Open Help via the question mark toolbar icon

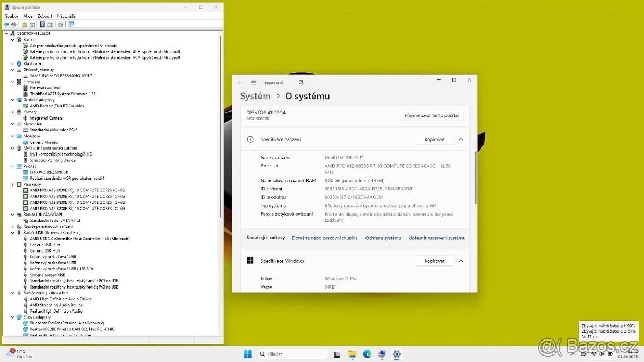pos(42,24)
